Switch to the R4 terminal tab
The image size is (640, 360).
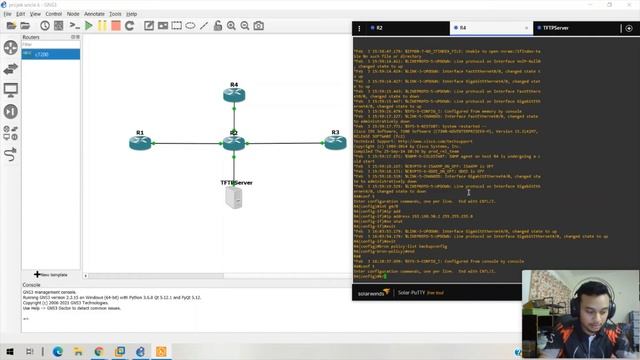pos(491,28)
